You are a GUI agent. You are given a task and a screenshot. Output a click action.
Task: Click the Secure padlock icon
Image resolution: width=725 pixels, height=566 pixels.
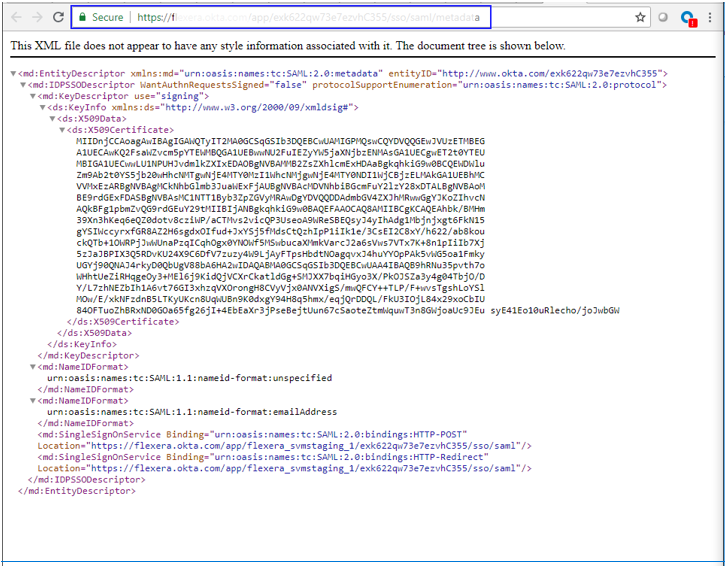[x=83, y=17]
